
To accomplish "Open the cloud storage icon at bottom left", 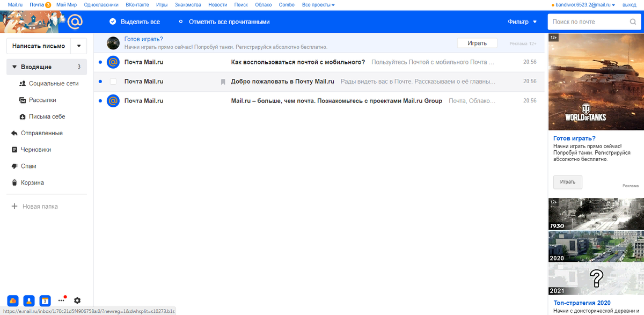I will coord(12,301).
